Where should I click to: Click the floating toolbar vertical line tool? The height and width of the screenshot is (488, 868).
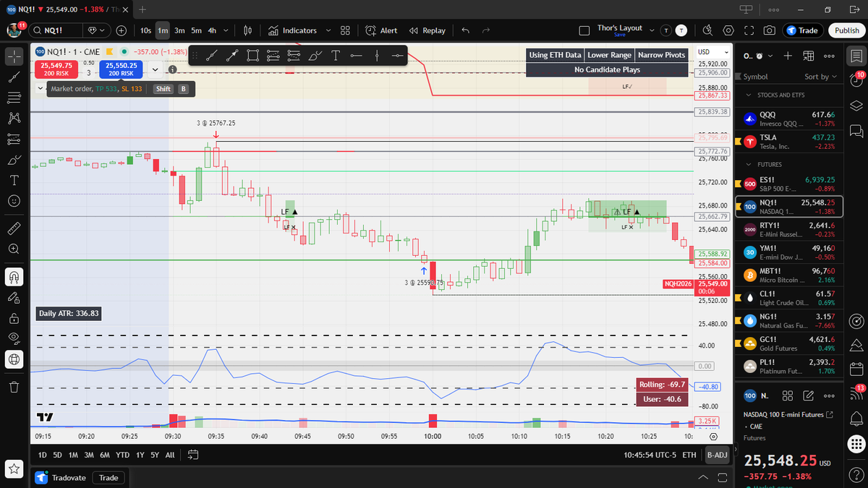pos(377,56)
